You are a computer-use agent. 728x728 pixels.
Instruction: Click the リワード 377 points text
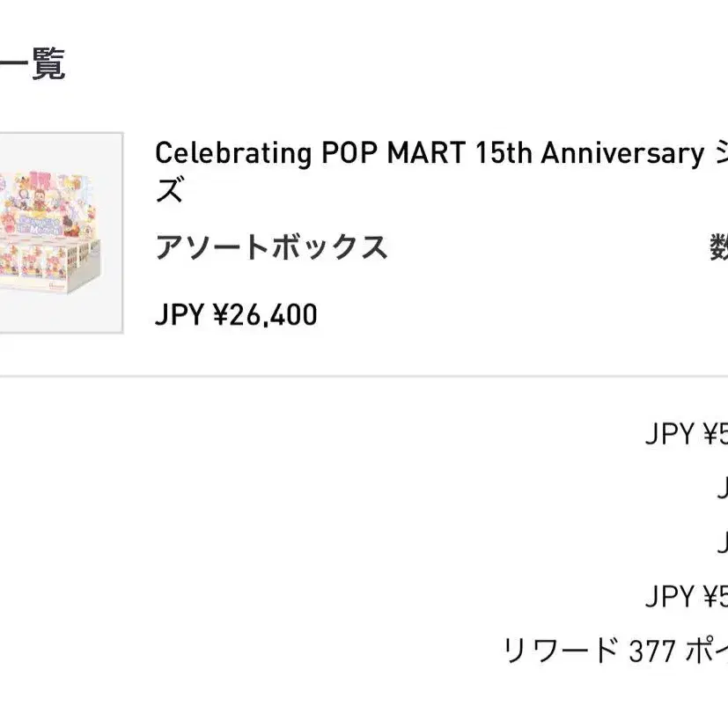point(614,651)
